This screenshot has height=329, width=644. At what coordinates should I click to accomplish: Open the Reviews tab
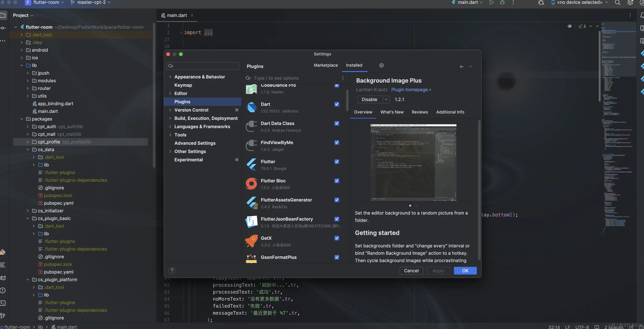pos(420,112)
